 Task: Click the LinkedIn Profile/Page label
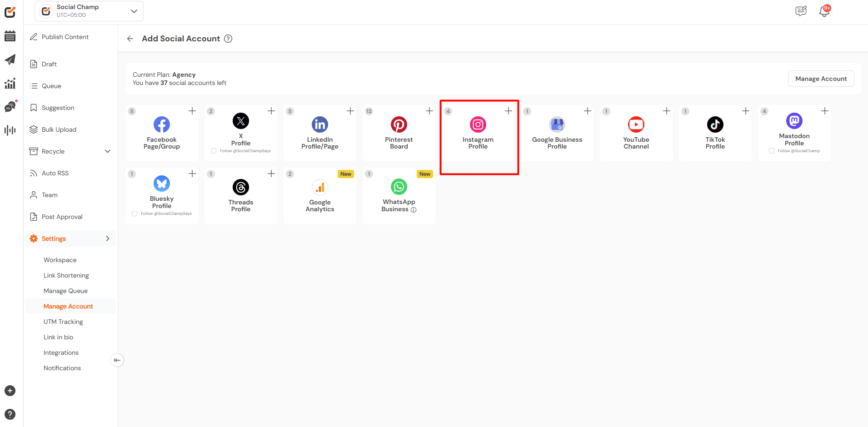[320, 143]
